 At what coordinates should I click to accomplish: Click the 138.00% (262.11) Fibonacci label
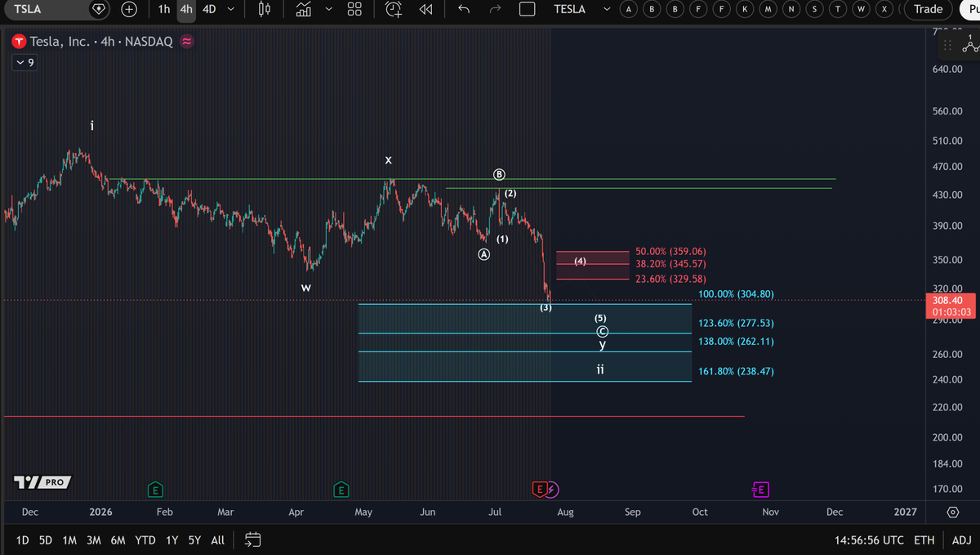pos(736,342)
